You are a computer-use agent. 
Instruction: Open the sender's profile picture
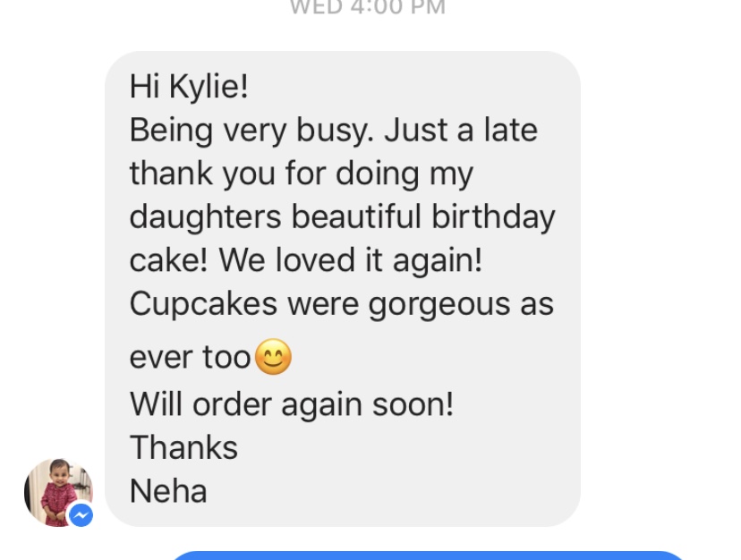pyautogui.click(x=58, y=492)
